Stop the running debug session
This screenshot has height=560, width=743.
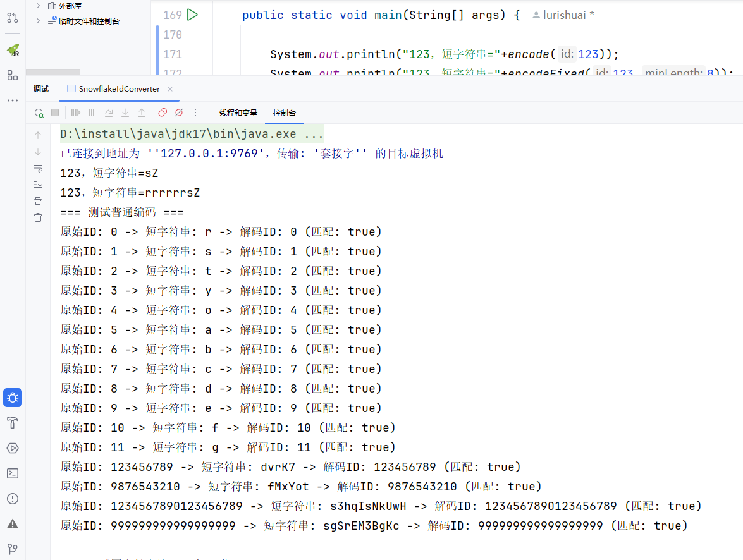point(55,113)
